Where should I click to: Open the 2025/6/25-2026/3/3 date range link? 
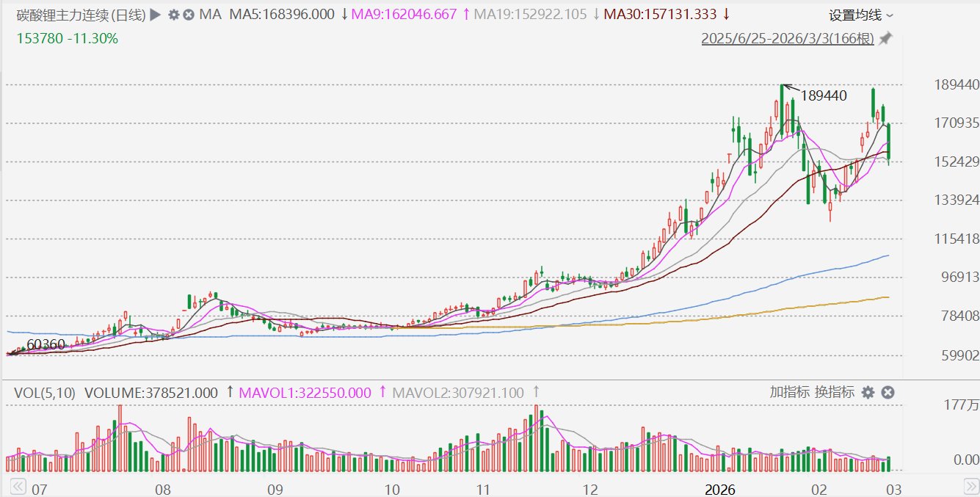[788, 38]
